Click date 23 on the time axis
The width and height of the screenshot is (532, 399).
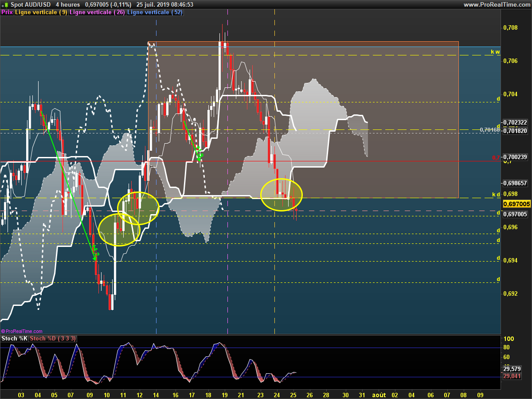click(260, 395)
